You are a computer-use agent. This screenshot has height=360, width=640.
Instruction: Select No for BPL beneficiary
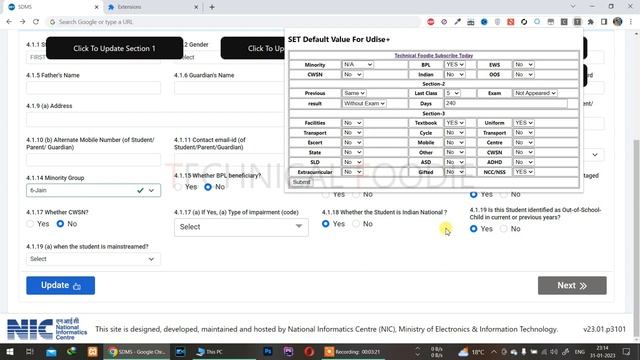tap(208, 187)
